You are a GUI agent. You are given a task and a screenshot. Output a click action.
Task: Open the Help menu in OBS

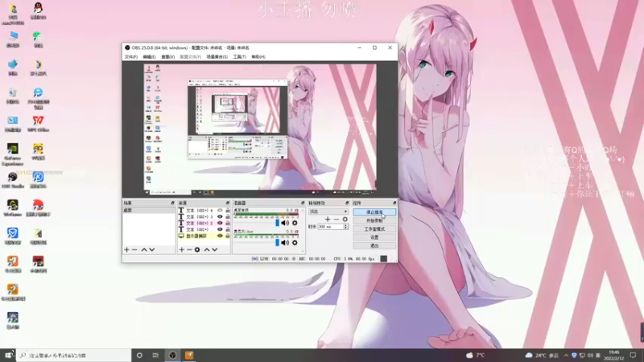(258, 56)
